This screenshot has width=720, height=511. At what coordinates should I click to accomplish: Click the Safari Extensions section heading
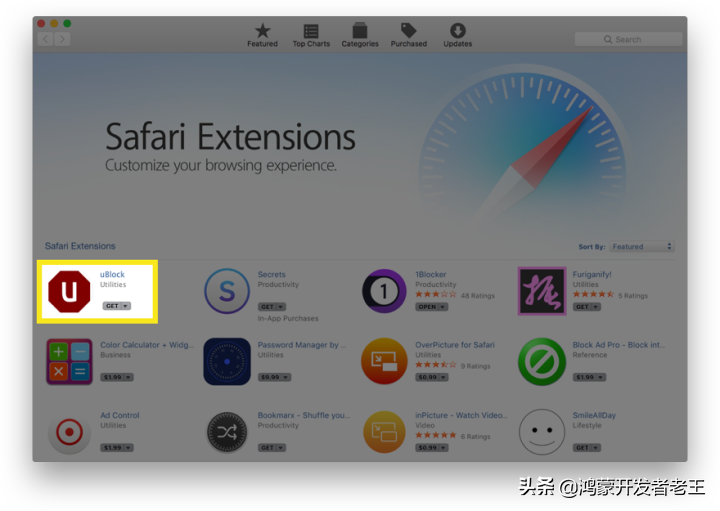[80, 246]
